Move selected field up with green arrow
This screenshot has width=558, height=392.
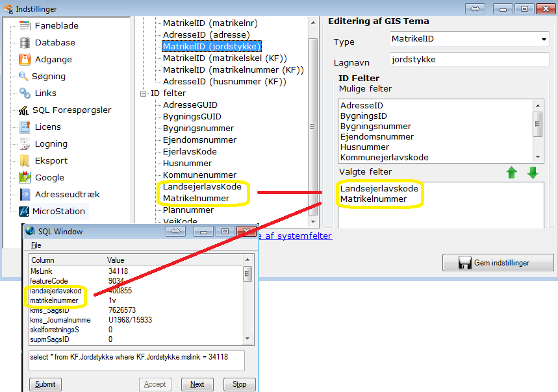513,173
